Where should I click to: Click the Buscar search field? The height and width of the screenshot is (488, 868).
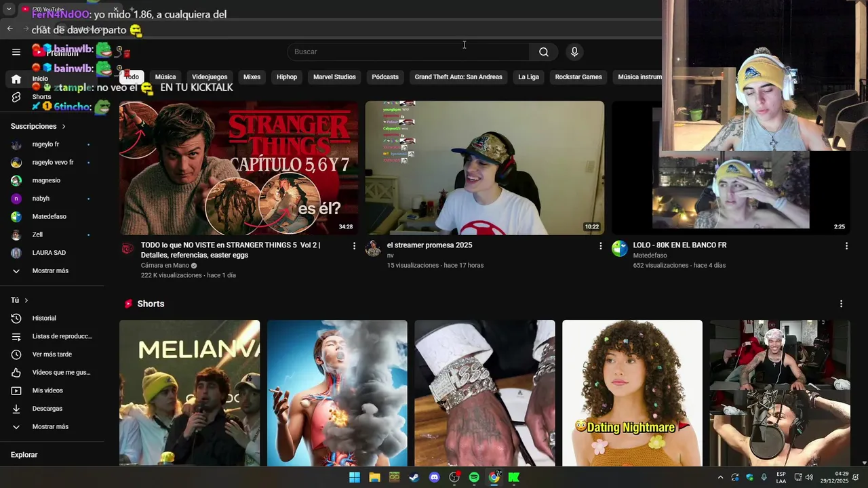click(x=408, y=52)
